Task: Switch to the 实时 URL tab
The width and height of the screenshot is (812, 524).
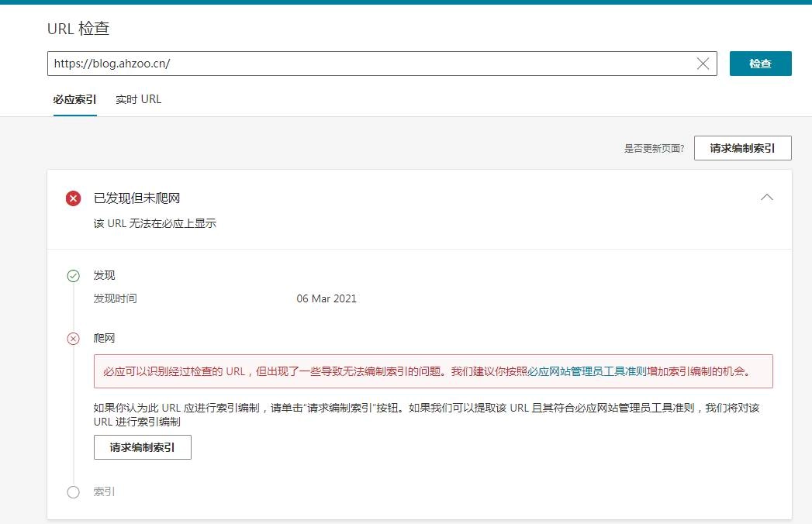Action: (138, 99)
